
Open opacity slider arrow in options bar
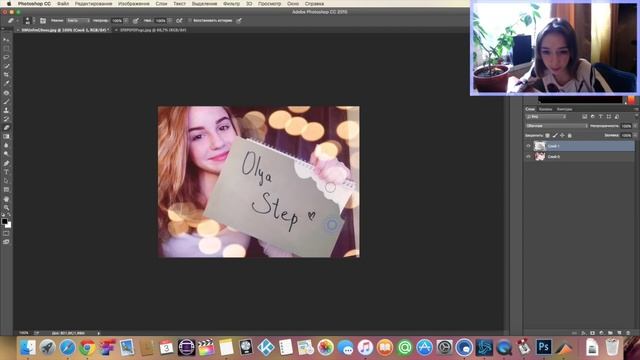pyautogui.click(x=126, y=20)
